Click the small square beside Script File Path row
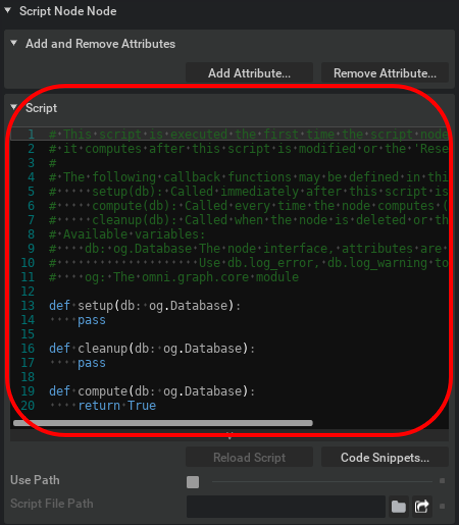Screen dimensions: 459x525 [442, 506]
